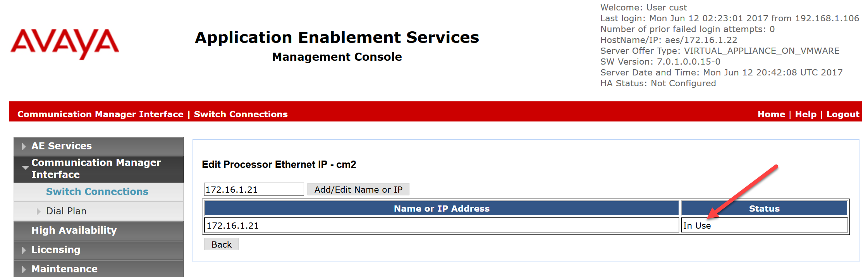
Task: Select the 172.16.1.21 table row
Action: pyautogui.click(x=441, y=226)
